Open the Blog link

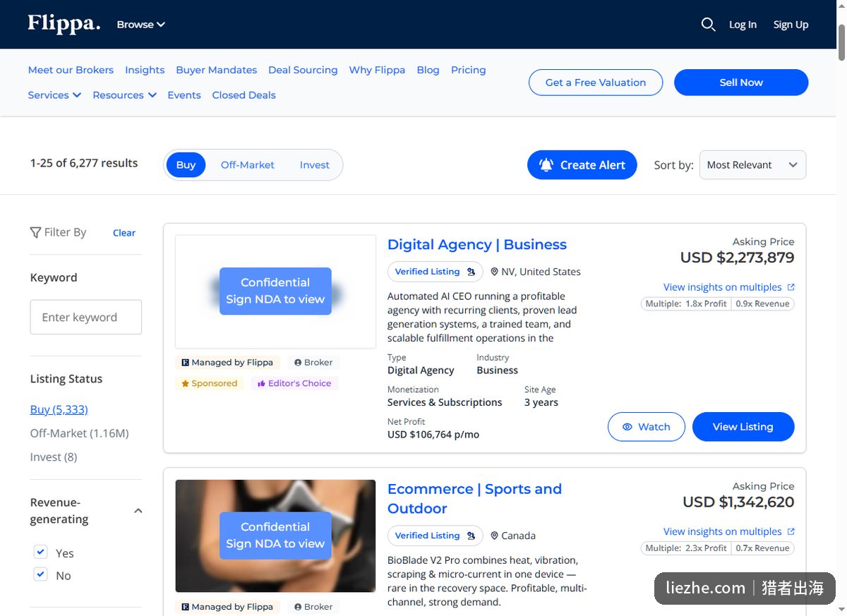click(x=428, y=70)
